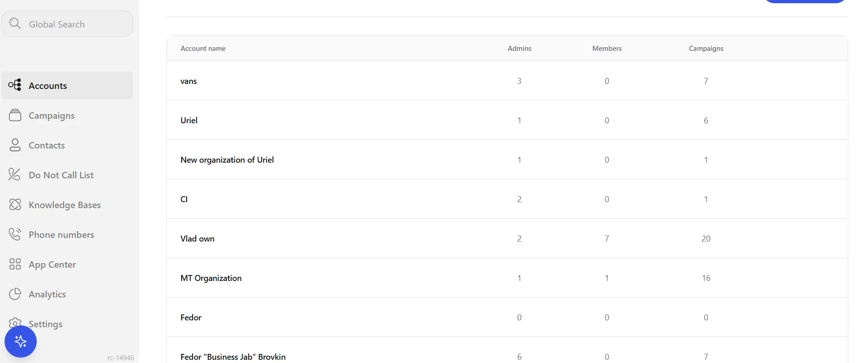
Task: Select the MT Organization account
Action: tap(507, 278)
